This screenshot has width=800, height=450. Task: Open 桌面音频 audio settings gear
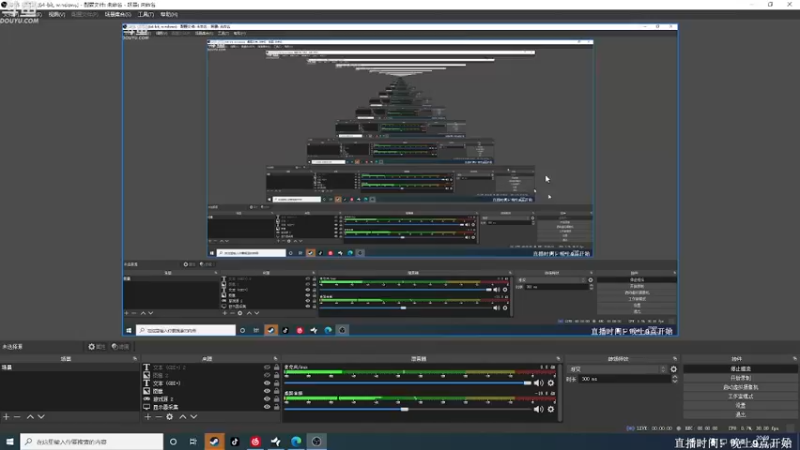(551, 409)
